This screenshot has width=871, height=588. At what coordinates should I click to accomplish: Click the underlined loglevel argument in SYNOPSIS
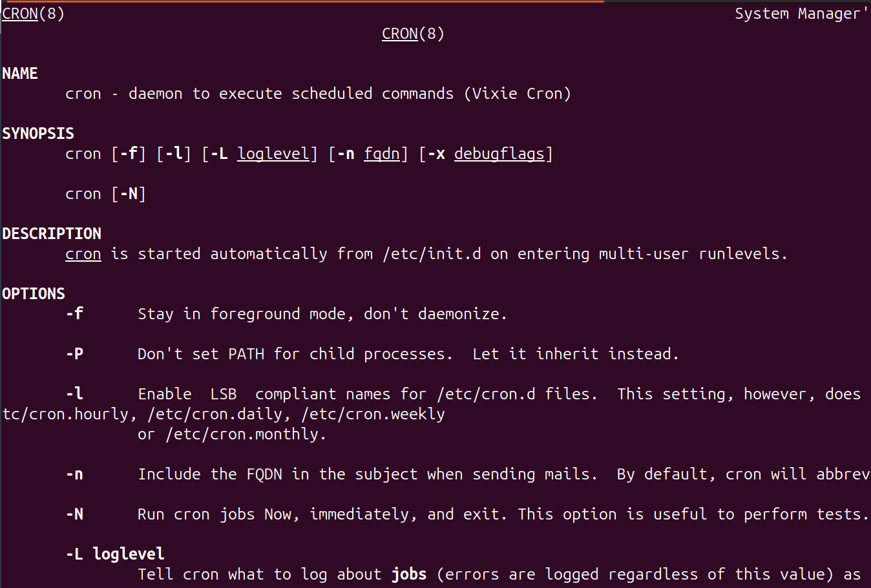[273, 154]
